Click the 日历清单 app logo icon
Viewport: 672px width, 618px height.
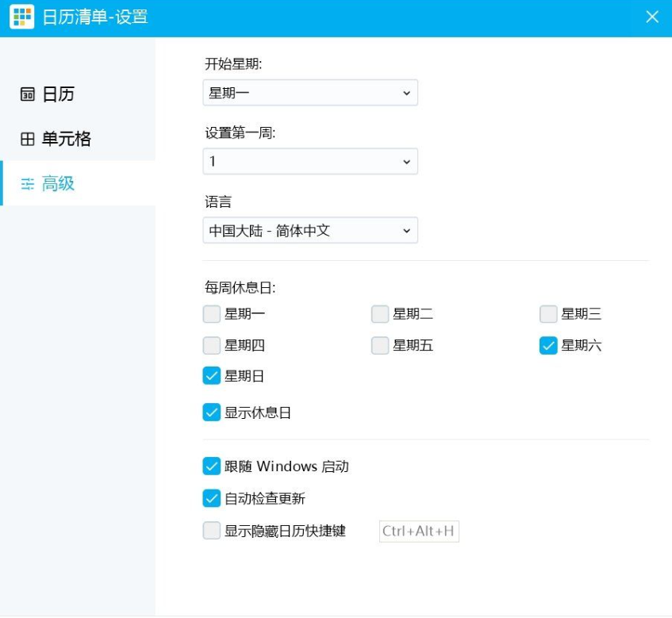tap(21, 17)
